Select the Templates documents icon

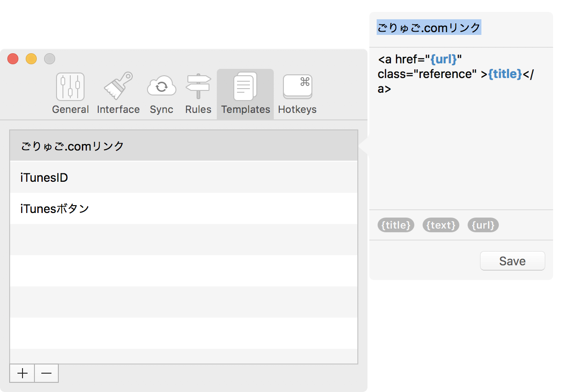point(245,87)
